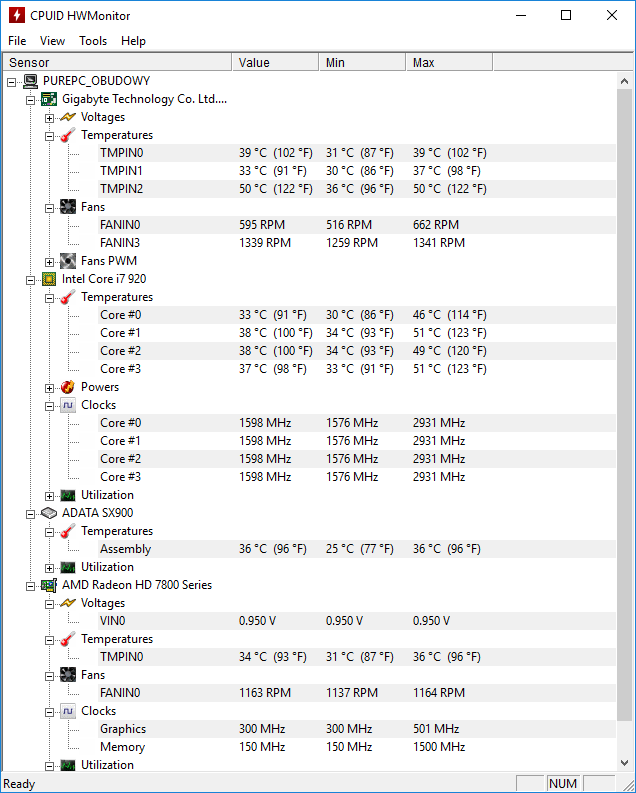Collapse the Intel Core i7 920 Clocks node
Image resolution: width=636 pixels, height=793 pixels.
(49, 405)
